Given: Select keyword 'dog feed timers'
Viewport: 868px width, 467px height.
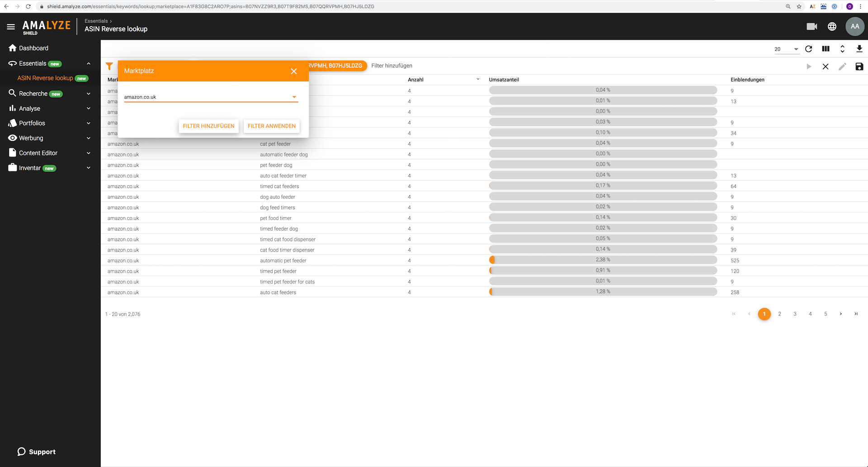Looking at the screenshot, I should (x=278, y=208).
